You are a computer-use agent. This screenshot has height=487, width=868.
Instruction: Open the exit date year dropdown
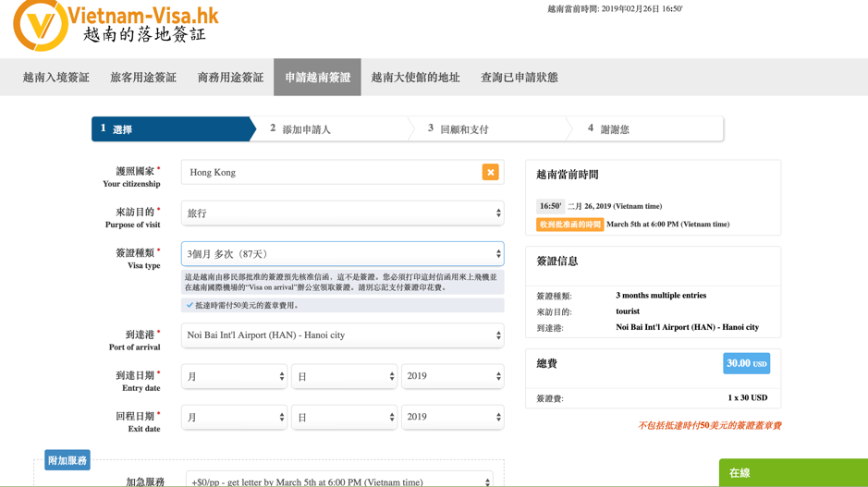pos(452,417)
